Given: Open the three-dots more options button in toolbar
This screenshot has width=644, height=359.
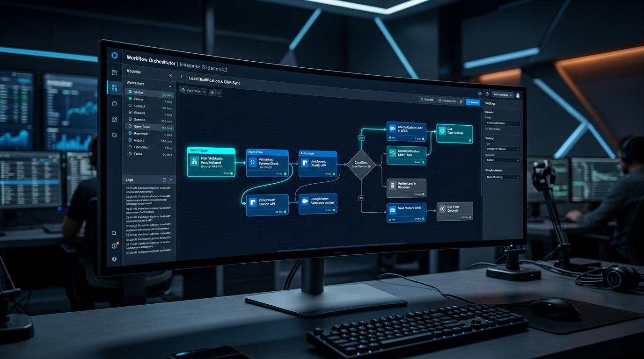Looking at the screenshot, I should coord(219,93).
